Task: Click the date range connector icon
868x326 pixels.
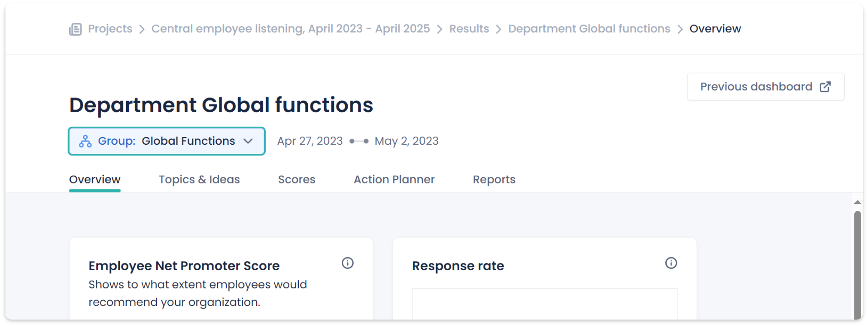Action: tap(358, 141)
